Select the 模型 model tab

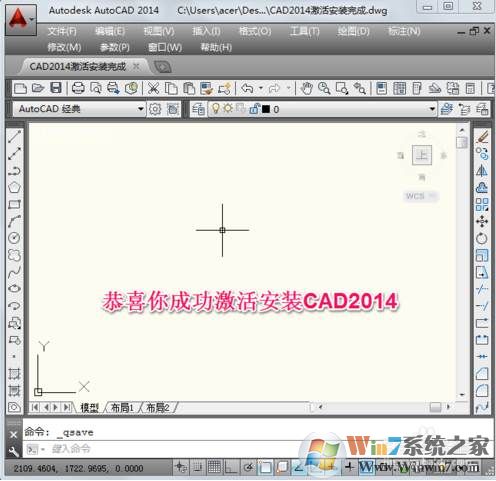pos(89,408)
